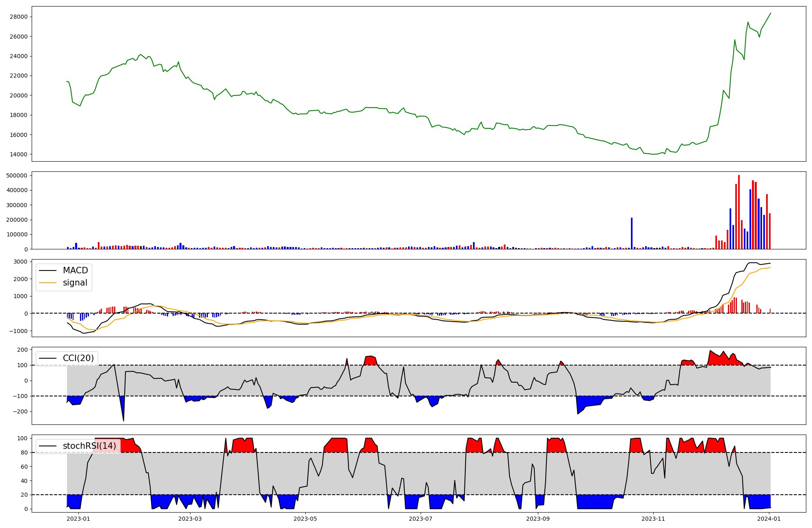Click the MACD legend label
The image size is (812, 528).
pyautogui.click(x=75, y=270)
